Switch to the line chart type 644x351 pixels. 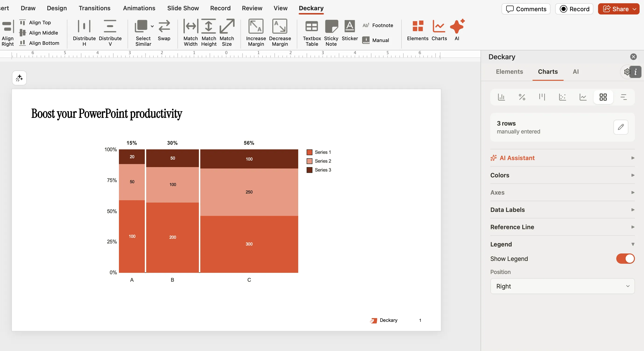coord(583,97)
